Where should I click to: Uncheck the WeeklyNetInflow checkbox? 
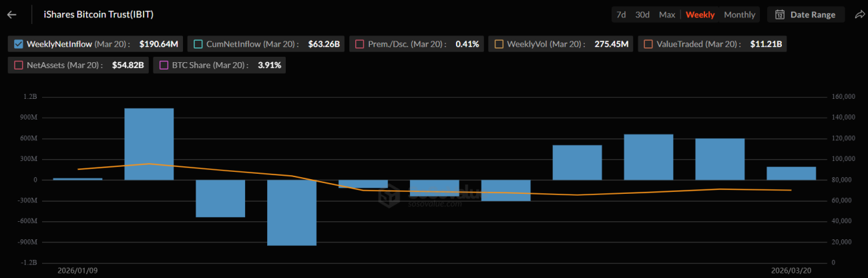pos(19,44)
